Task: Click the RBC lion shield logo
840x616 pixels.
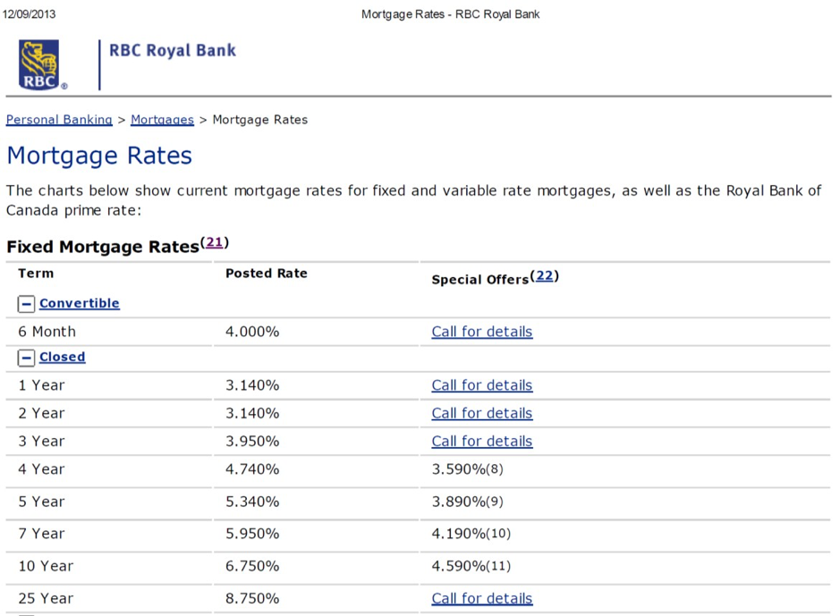Action: click(39, 64)
